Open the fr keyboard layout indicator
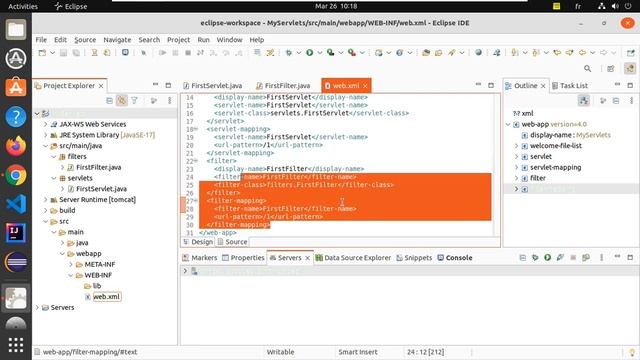Viewport: 640px width, 360px height. (x=578, y=6)
